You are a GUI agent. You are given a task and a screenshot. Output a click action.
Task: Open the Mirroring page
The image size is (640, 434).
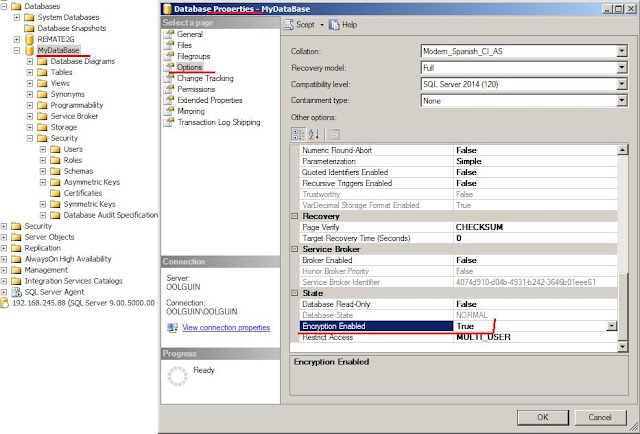pyautogui.click(x=191, y=111)
